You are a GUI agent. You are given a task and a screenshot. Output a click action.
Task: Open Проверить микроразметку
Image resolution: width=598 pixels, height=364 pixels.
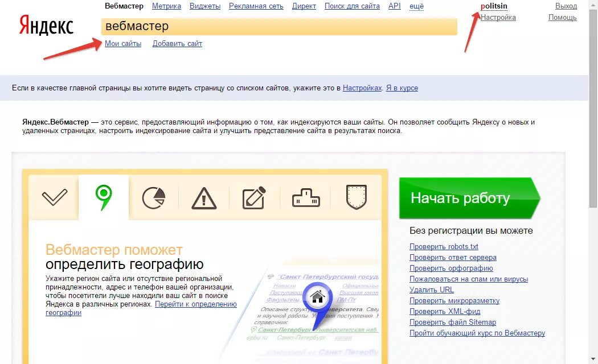[x=454, y=300]
